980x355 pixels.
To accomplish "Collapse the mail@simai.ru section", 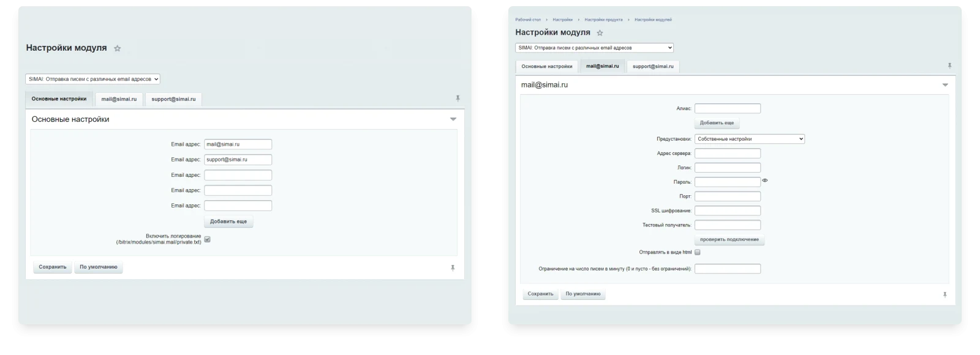I will click(x=945, y=85).
